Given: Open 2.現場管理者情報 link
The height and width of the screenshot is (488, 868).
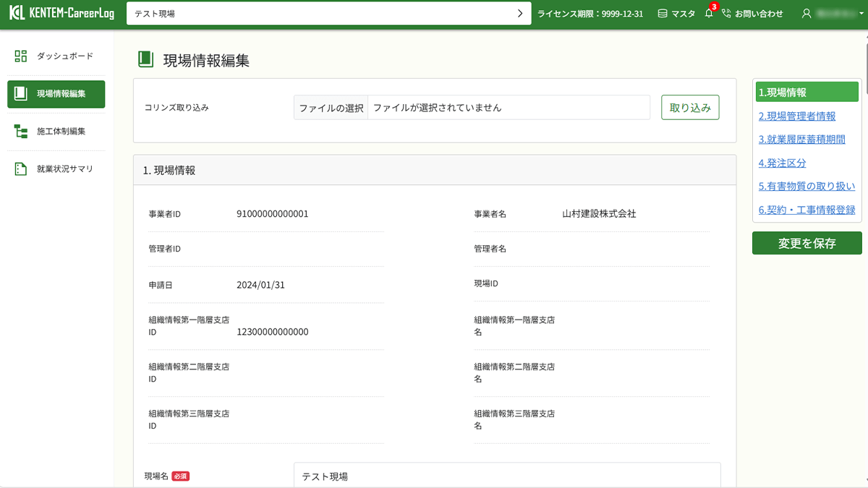Looking at the screenshot, I should pos(799,116).
